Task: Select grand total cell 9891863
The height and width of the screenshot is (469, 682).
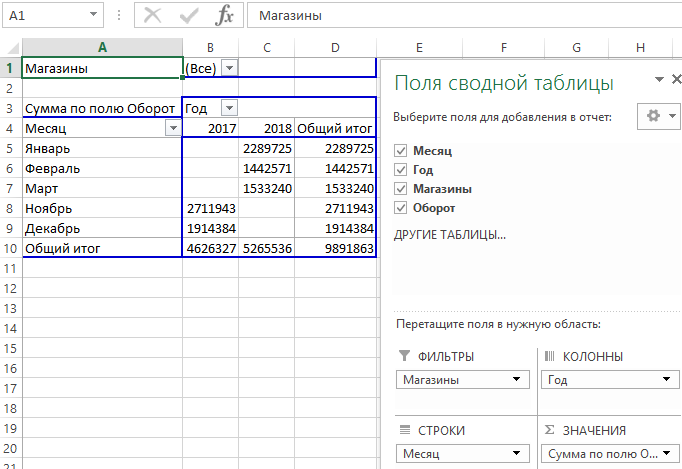Action: (335, 248)
